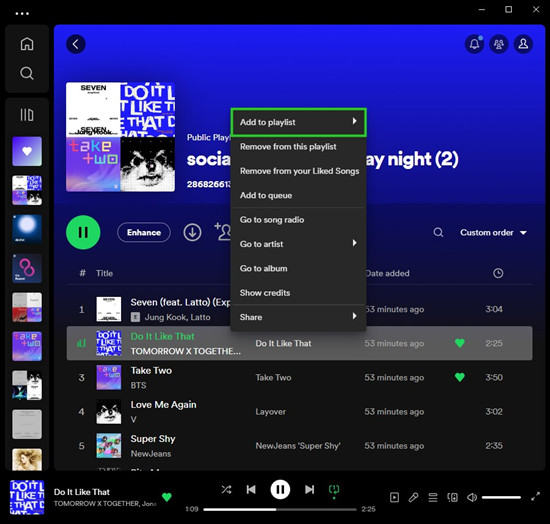Click the playlist cover collage
Viewport: 550px width, 524px height.
tap(120, 137)
